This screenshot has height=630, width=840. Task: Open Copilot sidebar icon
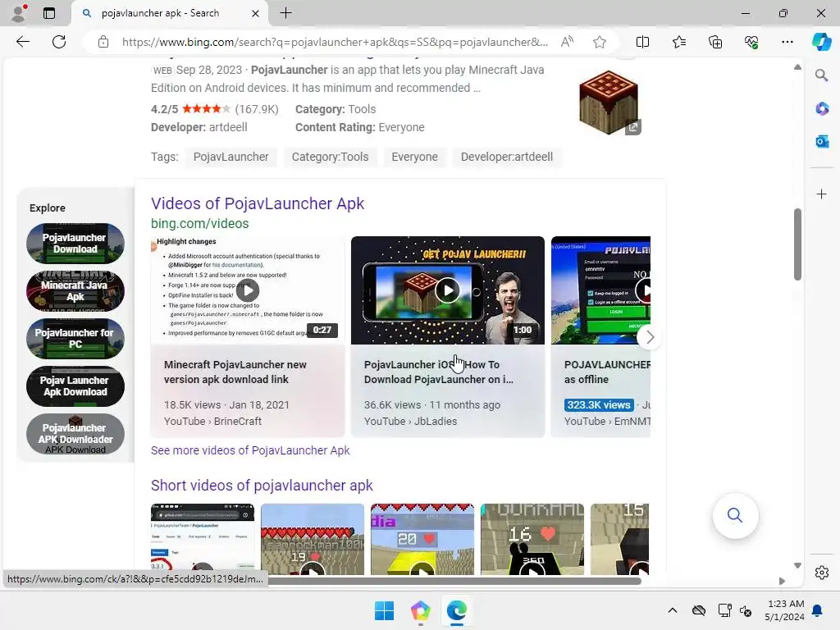pyautogui.click(x=821, y=42)
